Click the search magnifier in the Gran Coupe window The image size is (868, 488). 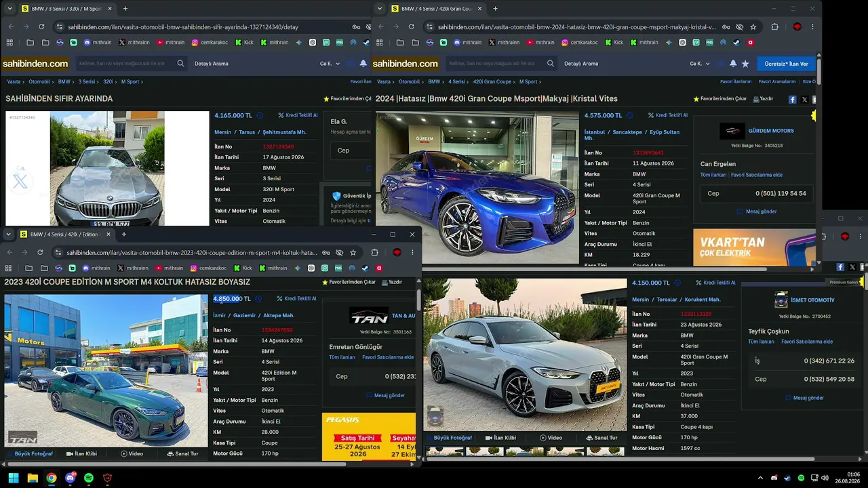tap(551, 64)
